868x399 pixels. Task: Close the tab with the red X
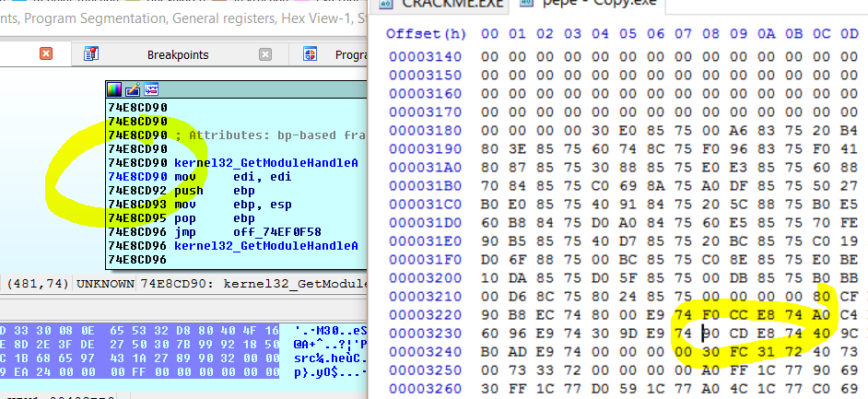46,54
